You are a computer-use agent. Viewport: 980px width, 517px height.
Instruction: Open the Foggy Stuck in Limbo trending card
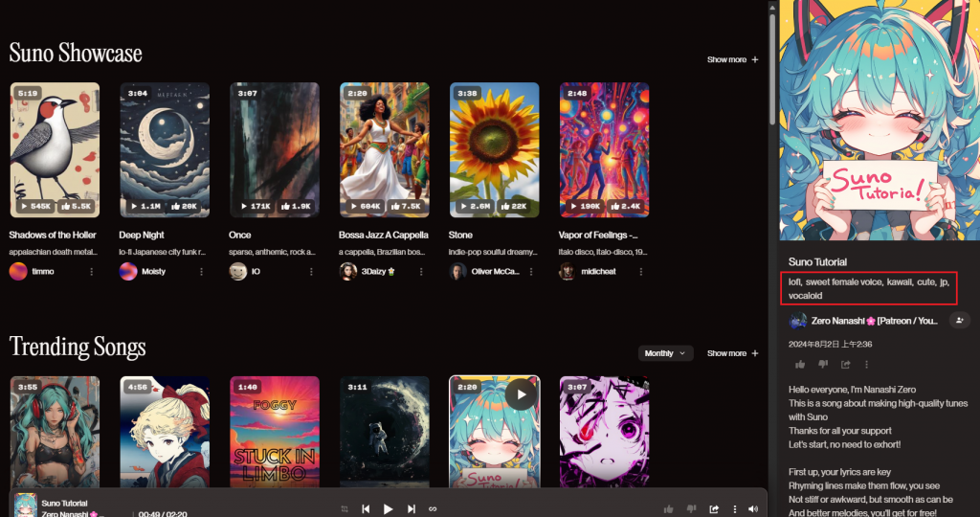pos(275,432)
